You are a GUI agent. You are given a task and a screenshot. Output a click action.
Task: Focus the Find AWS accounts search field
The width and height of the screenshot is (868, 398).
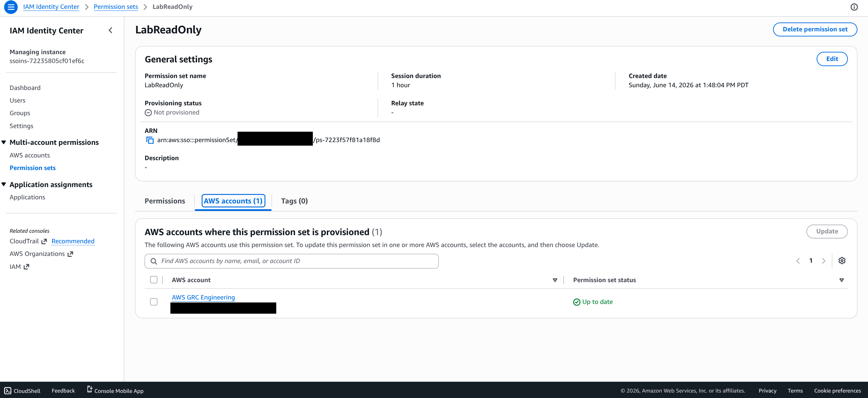pos(292,261)
